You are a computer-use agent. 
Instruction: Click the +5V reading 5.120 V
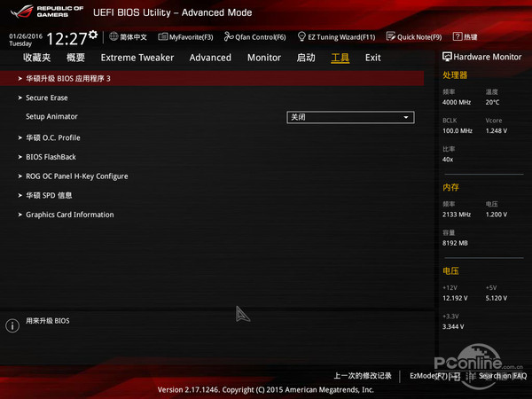point(496,298)
